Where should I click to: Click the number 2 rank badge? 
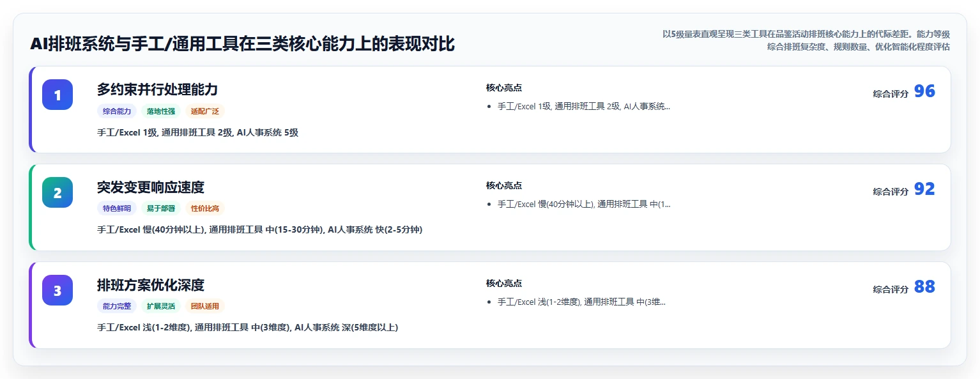(x=57, y=192)
